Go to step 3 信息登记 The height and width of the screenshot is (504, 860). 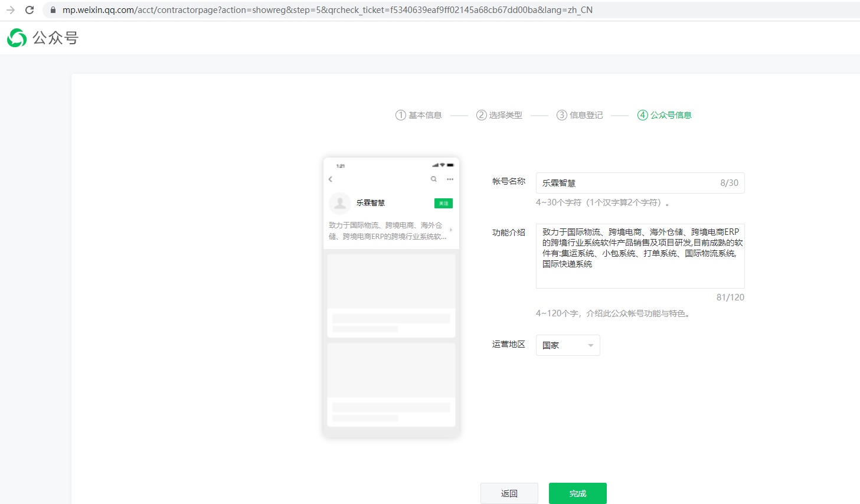pos(580,115)
